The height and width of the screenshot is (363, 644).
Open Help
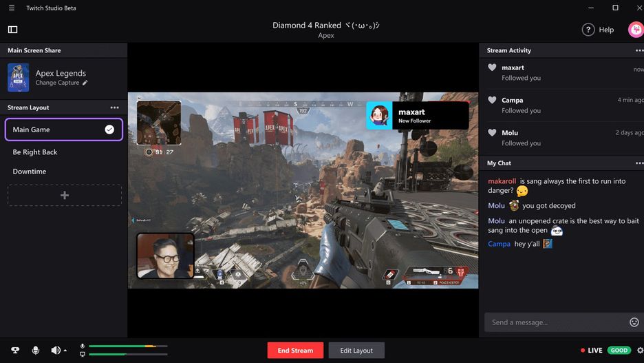pyautogui.click(x=598, y=30)
